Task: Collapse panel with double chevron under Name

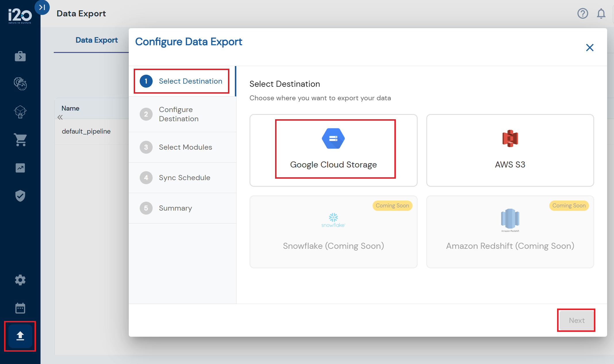Action: pos(60,117)
